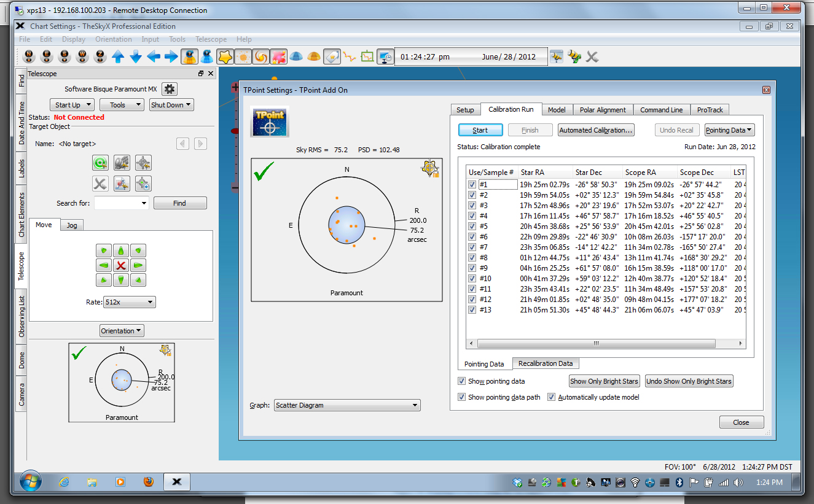Click the Close button in TPoint Settings

(742, 422)
